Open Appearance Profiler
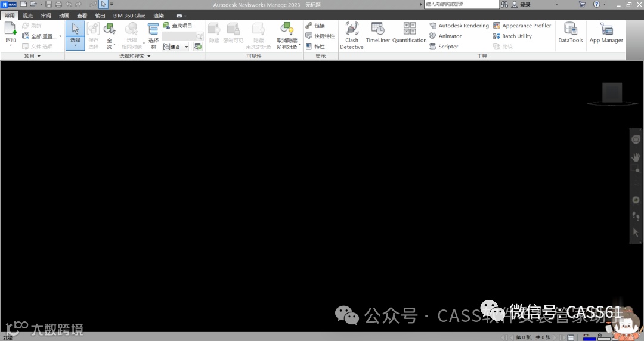644x341 pixels. (522, 26)
